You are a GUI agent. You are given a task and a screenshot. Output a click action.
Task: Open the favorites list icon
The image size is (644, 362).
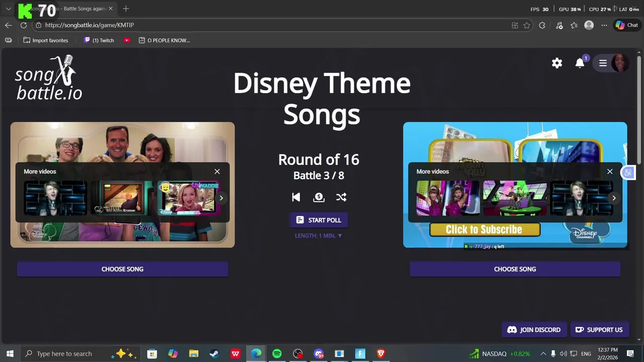[574, 25]
